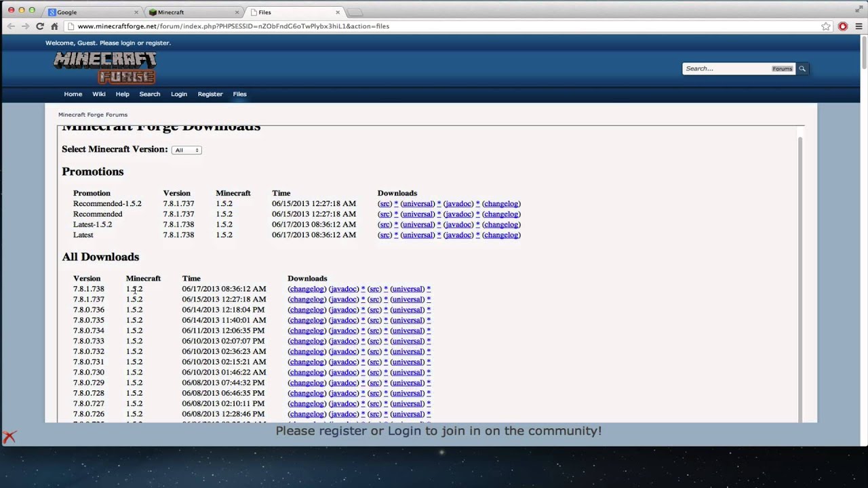Screen dimensions: 868x488
Task: Open javadoc for Latest-1.5.2 promotion
Action: (x=459, y=224)
